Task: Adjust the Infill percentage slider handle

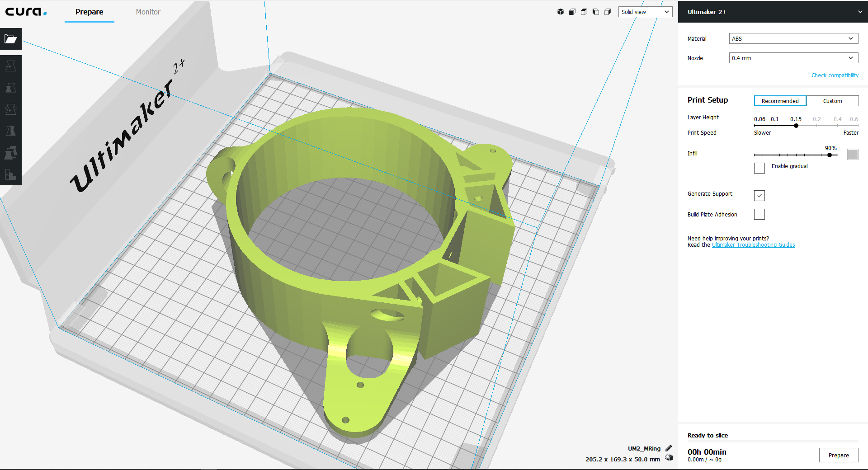Action: point(830,155)
